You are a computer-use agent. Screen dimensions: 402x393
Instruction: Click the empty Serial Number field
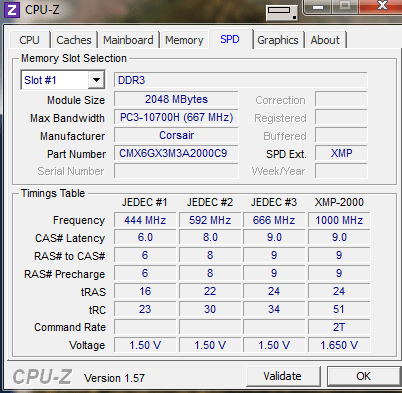(176, 171)
